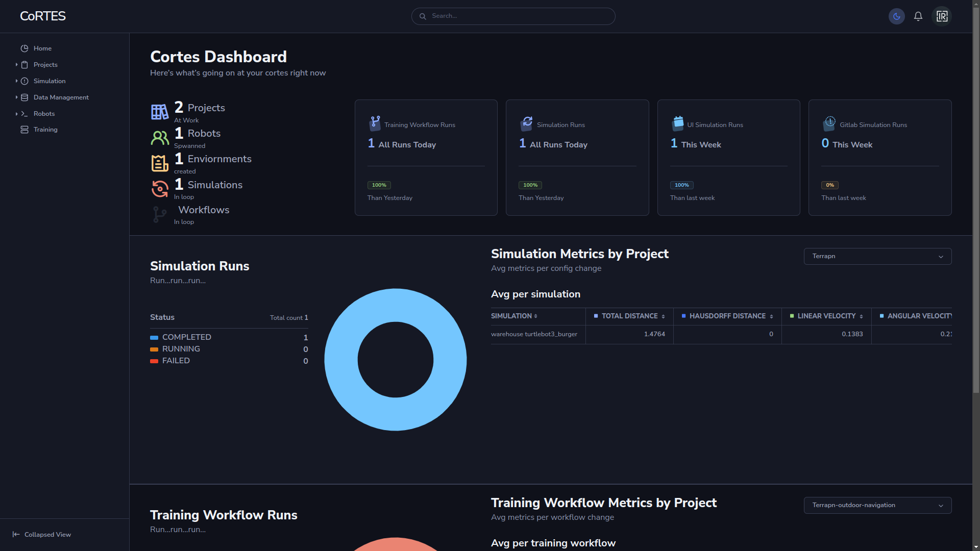Click 'Total count 1' label

click(289, 318)
